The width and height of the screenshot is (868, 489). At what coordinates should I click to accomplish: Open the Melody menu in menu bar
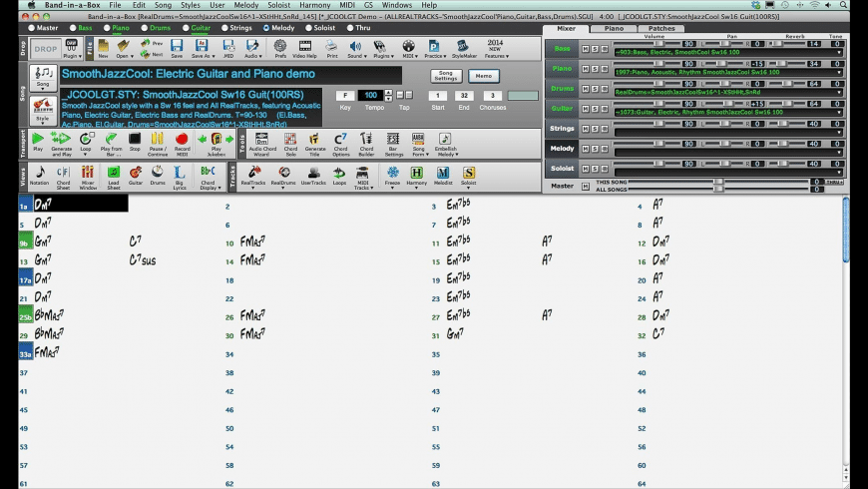(x=245, y=5)
